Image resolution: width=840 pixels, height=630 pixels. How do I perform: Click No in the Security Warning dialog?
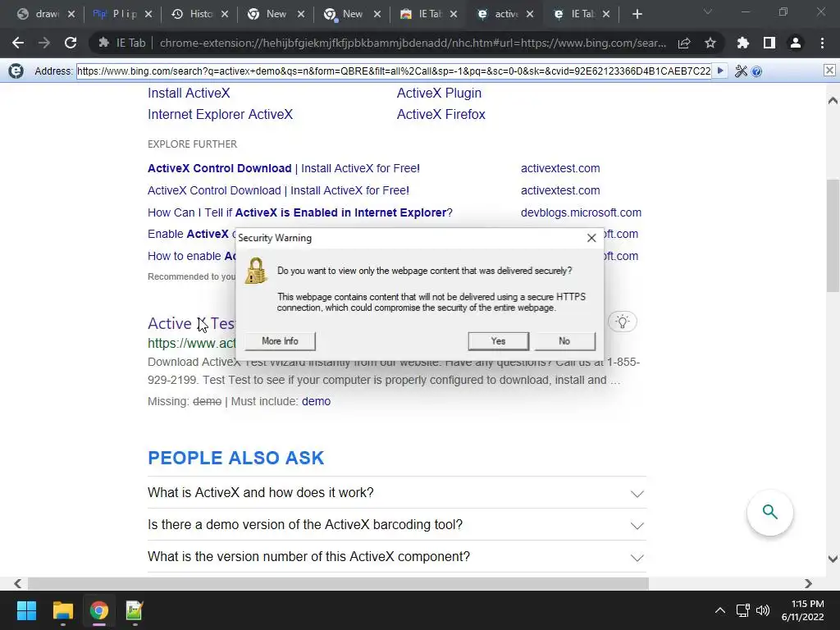564,341
